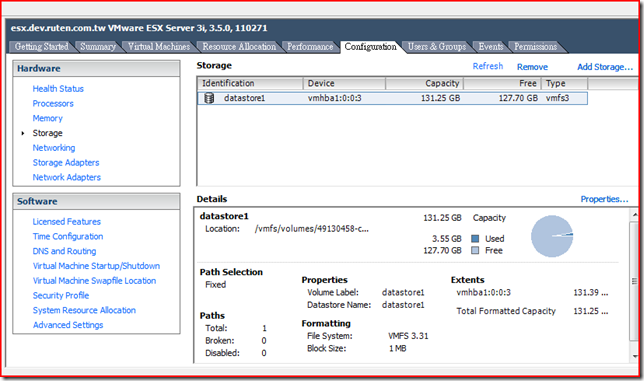This screenshot has height=381, width=644.
Task: Sort by Capacity column header
Action: pyautogui.click(x=425, y=83)
